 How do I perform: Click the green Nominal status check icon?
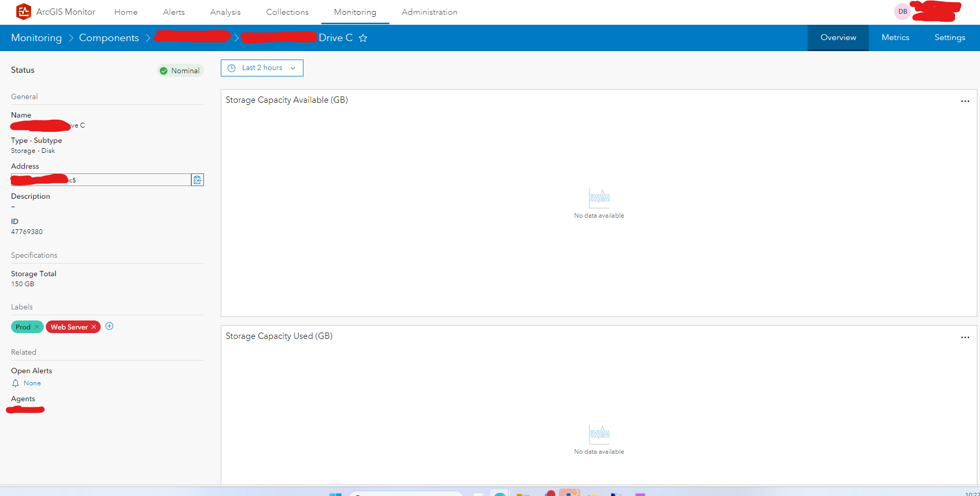pos(164,71)
